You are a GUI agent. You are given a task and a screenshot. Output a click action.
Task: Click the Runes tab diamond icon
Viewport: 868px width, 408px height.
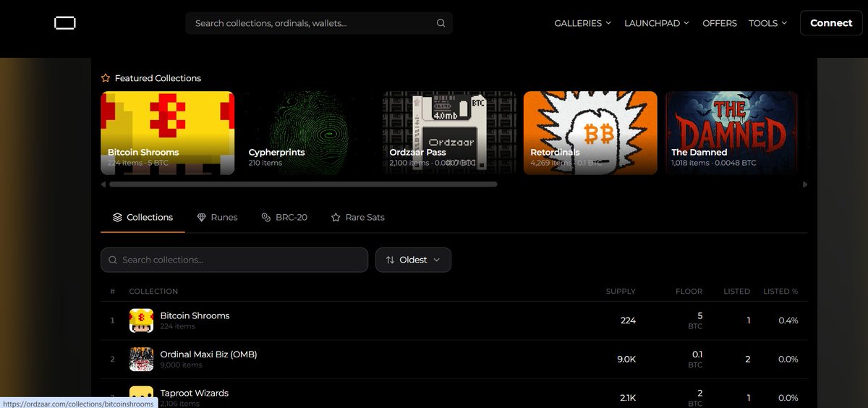tap(202, 217)
